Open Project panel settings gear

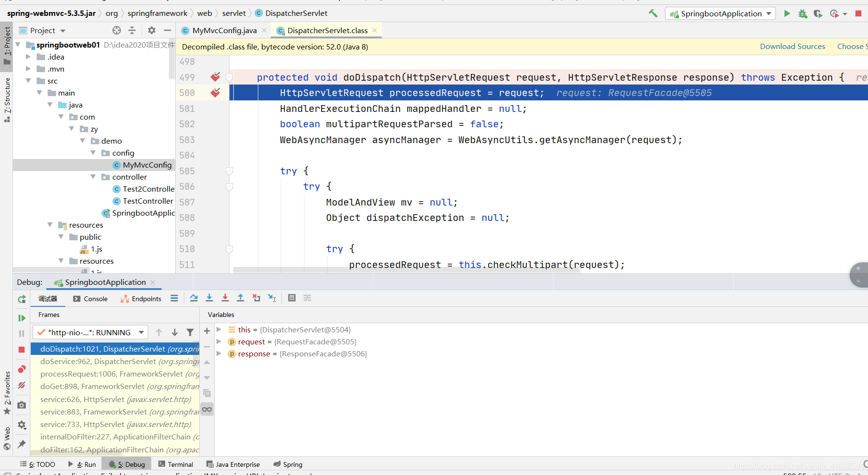(152, 30)
